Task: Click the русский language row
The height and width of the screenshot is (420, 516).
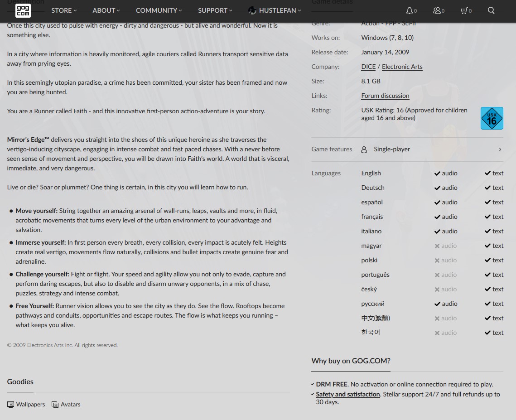Action: tap(432, 304)
